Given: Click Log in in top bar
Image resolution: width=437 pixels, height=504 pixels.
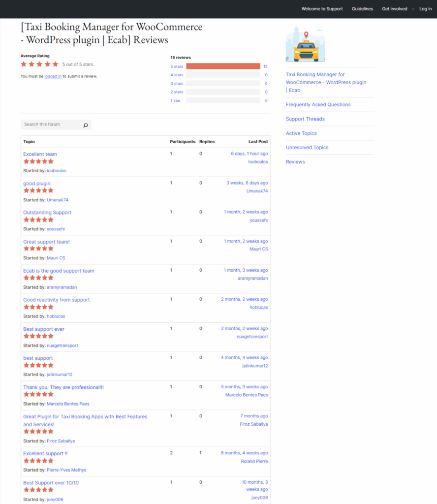Looking at the screenshot, I should (x=425, y=9).
